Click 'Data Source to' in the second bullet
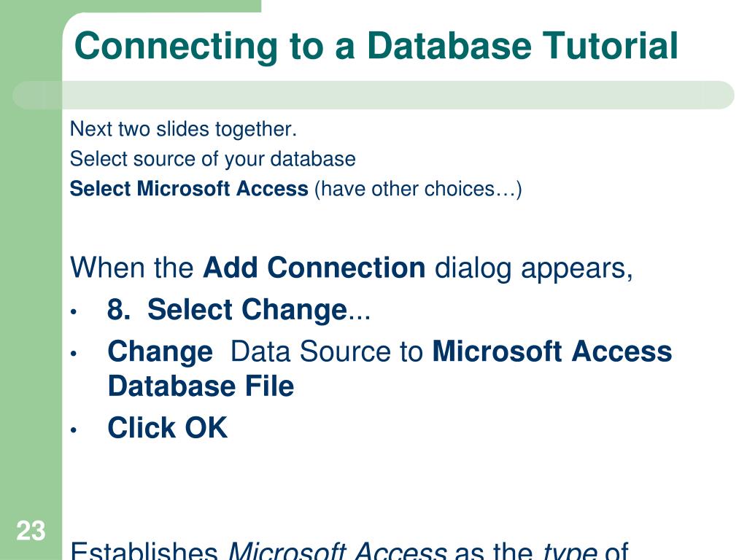Viewport: 747px width, 560px height. pos(327,352)
